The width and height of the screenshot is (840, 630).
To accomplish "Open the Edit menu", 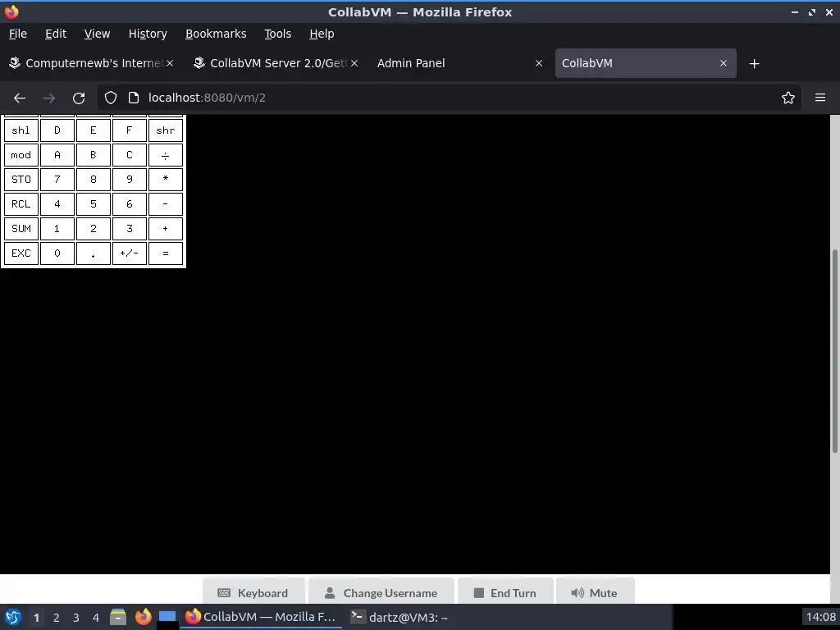I will [x=56, y=34].
